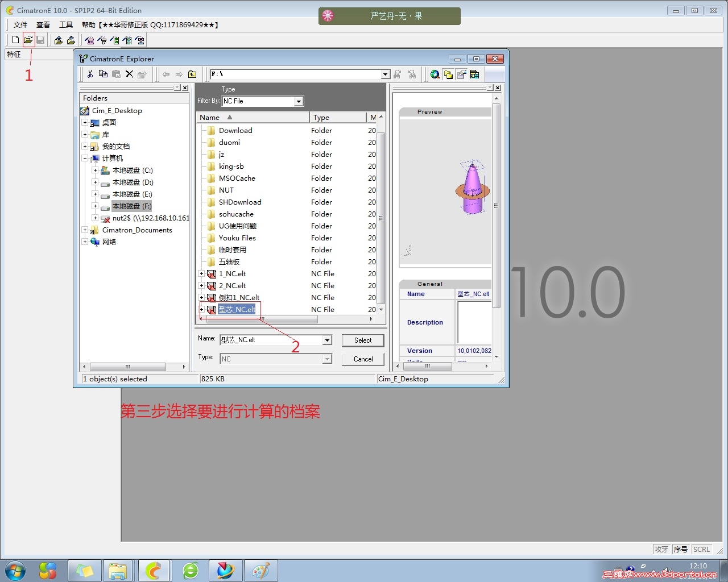
Task: Click the file list horizontal scrollbar
Action: (x=286, y=319)
